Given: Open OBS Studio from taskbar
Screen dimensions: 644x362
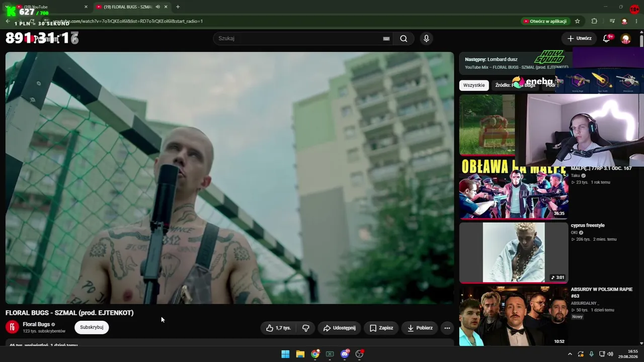Looking at the screenshot, I should (359, 354).
